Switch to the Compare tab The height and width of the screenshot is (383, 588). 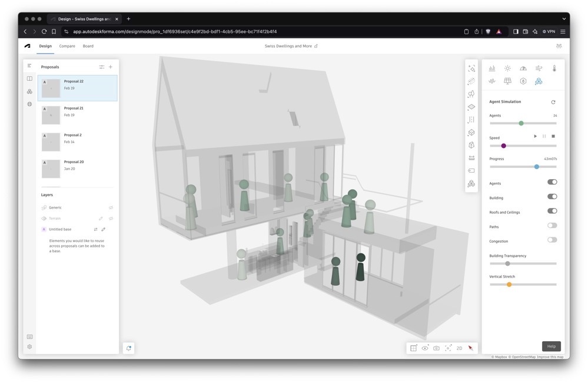(x=67, y=46)
